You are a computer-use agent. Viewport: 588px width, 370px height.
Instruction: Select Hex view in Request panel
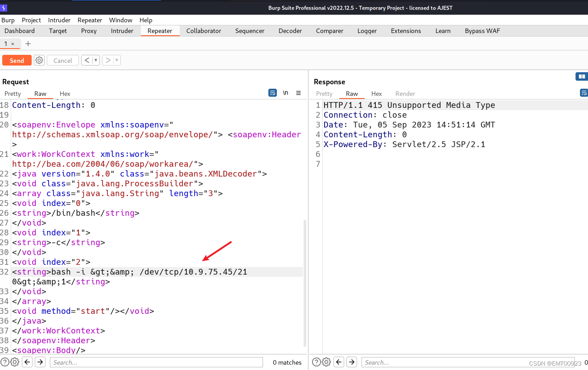[x=65, y=94]
